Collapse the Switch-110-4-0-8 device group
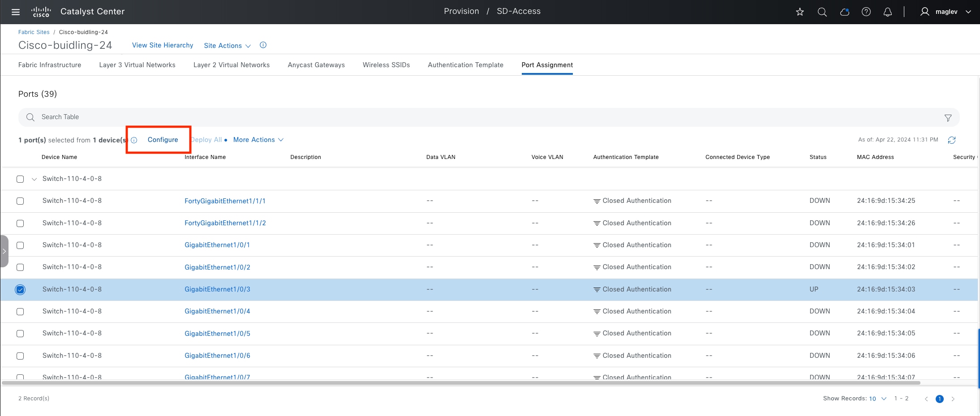 point(34,179)
